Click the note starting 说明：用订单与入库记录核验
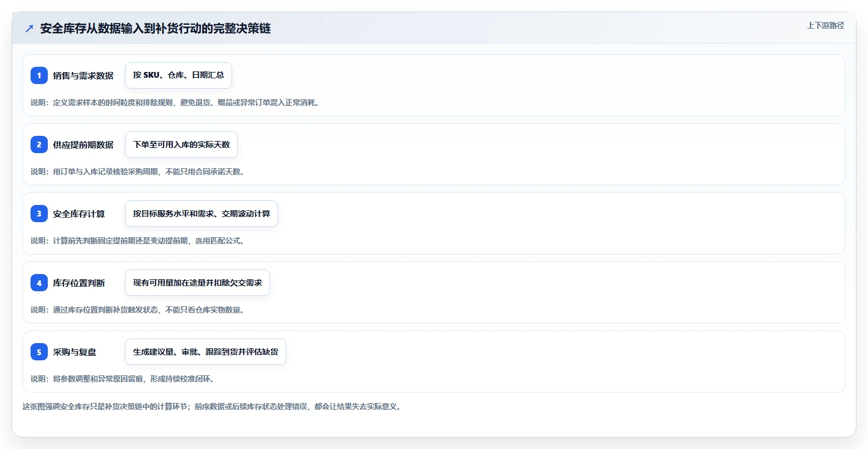Screen dimensions: 868x449 tap(137, 172)
